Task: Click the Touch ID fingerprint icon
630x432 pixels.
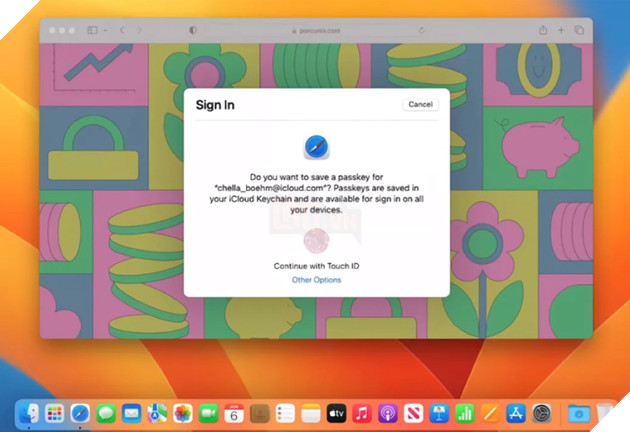Action: point(316,241)
